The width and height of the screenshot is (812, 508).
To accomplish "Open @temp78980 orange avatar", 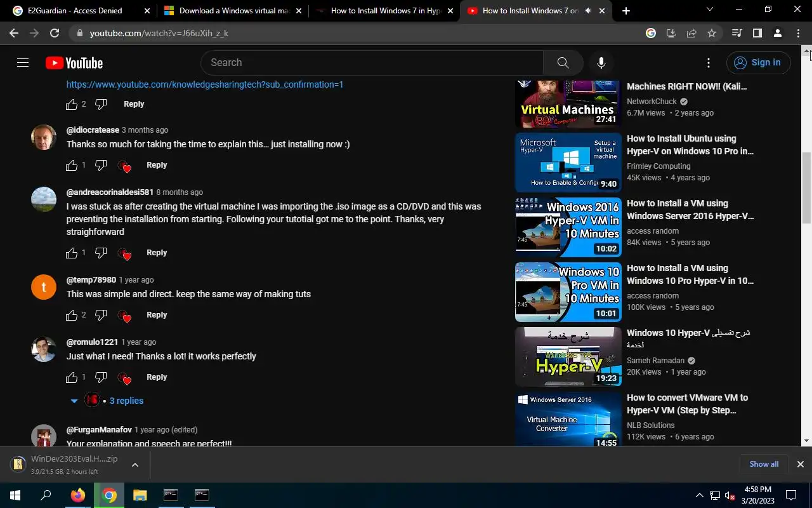I will pos(44,287).
